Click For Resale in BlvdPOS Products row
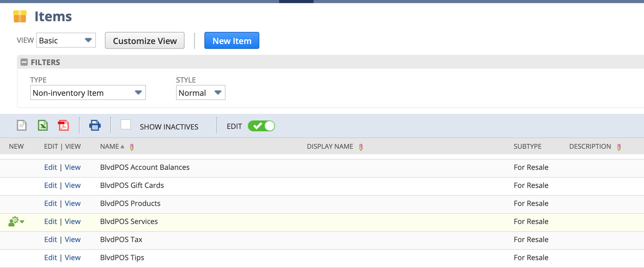Image resolution: width=644 pixels, height=268 pixels. [531, 204]
